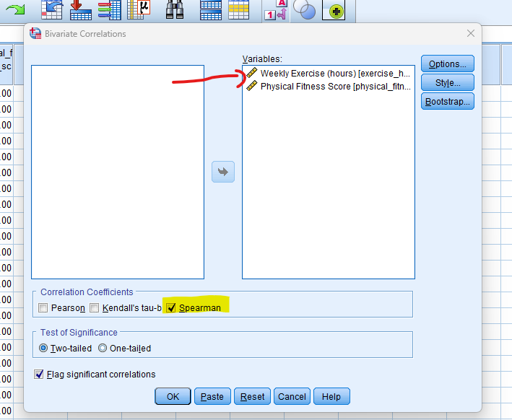The height and width of the screenshot is (420, 512).
Task: Click the green Redo arrow icon
Action: click(x=15, y=8)
